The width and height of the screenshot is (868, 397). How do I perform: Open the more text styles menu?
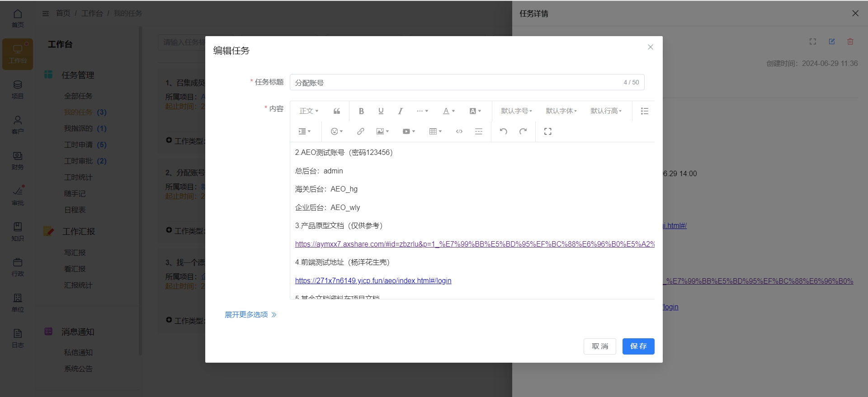coord(422,111)
